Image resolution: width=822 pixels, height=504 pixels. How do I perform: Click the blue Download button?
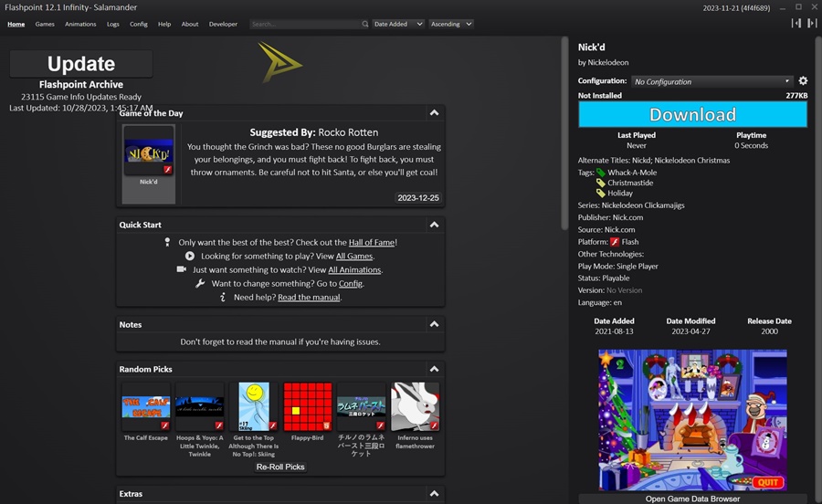tap(692, 114)
